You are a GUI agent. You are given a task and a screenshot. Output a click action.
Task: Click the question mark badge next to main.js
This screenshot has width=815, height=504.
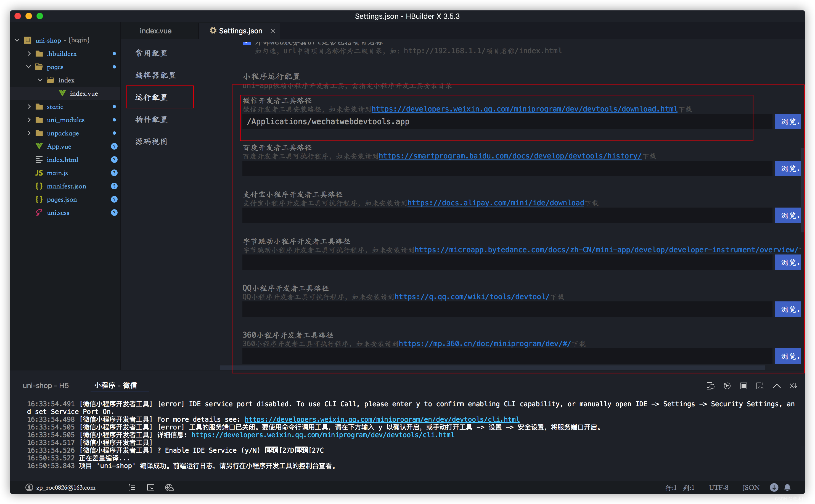114,173
